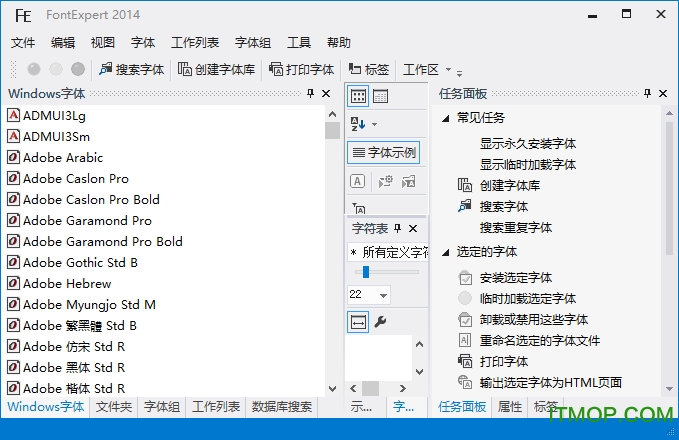Image resolution: width=679 pixels, height=440 pixels.
Task: Close the 字符表 panel
Action: pos(413,228)
